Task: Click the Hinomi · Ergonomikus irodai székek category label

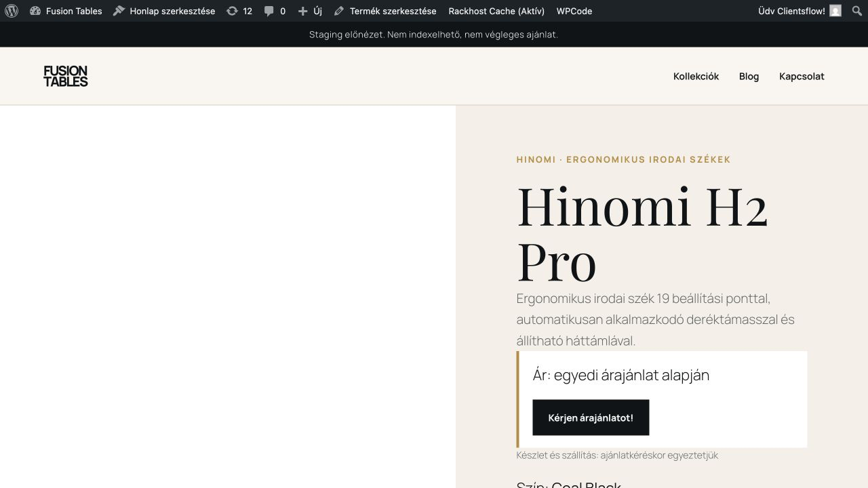Action: [x=623, y=160]
